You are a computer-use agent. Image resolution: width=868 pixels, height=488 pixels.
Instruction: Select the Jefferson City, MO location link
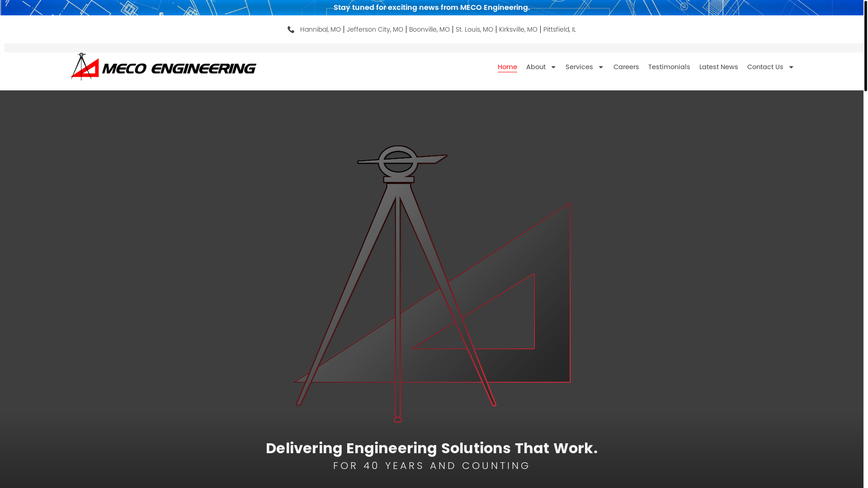coord(375,29)
